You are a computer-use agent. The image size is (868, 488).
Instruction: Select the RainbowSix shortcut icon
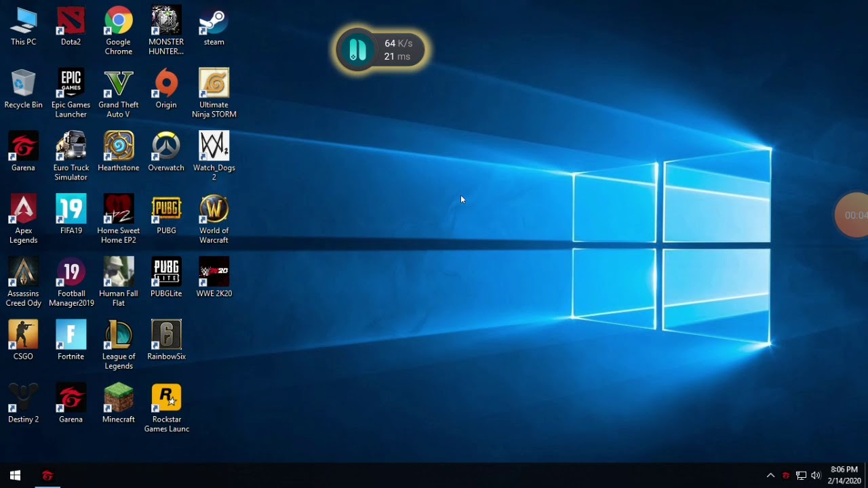tap(166, 342)
